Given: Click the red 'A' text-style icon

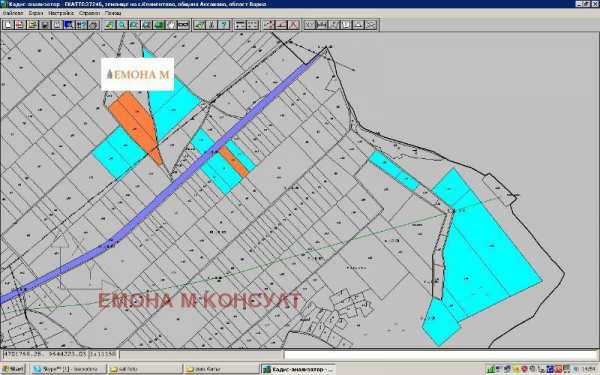Looking at the screenshot, I should point(293,25).
